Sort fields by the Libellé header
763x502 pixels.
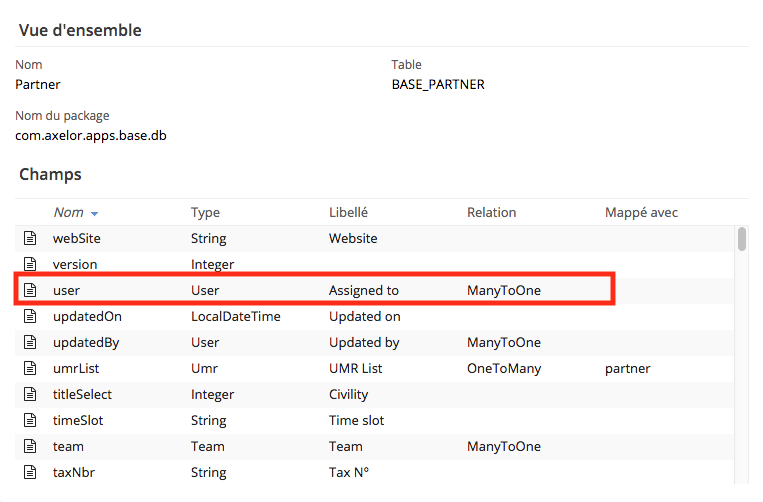coord(348,213)
